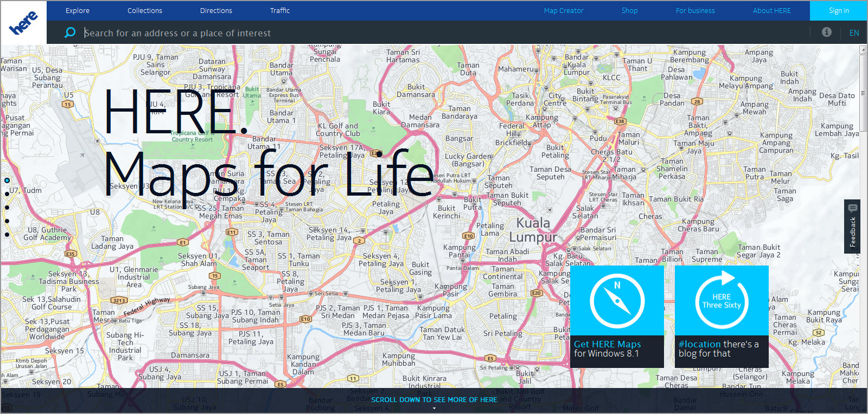
Task: Switch to the Traffic view
Action: pyautogui.click(x=280, y=10)
